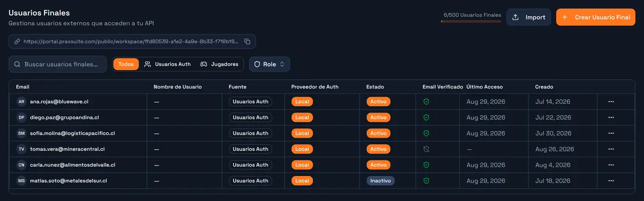Select the Todos filter tab
The image size is (644, 201).
(x=126, y=64)
